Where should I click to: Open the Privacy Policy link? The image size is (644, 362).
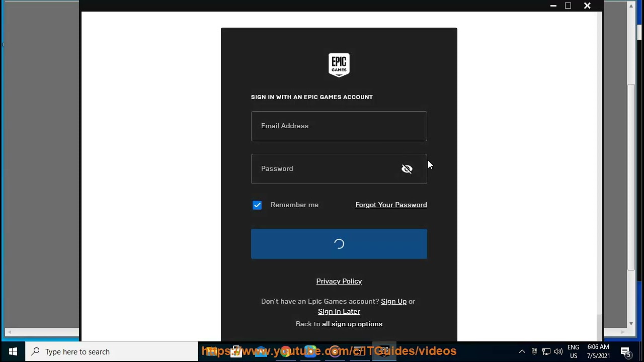339,281
